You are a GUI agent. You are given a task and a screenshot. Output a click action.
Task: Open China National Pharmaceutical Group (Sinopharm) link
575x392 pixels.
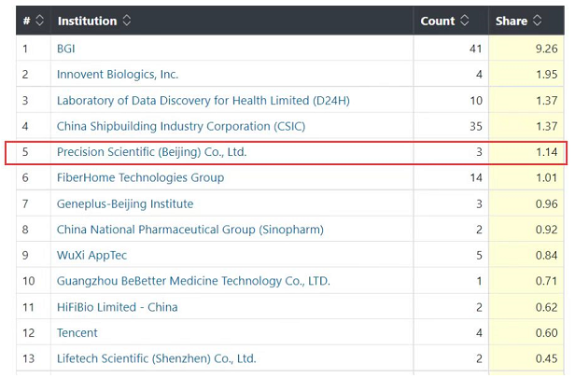pos(190,230)
